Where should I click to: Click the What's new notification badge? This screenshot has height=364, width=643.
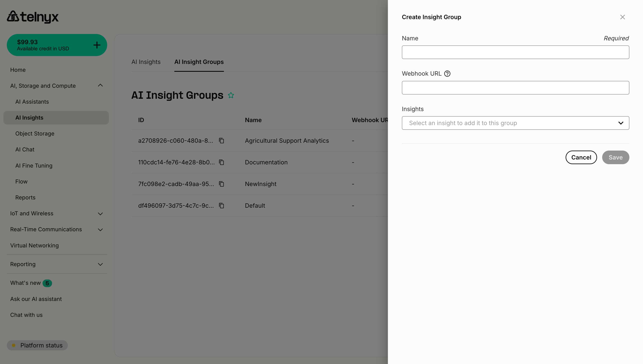click(47, 283)
